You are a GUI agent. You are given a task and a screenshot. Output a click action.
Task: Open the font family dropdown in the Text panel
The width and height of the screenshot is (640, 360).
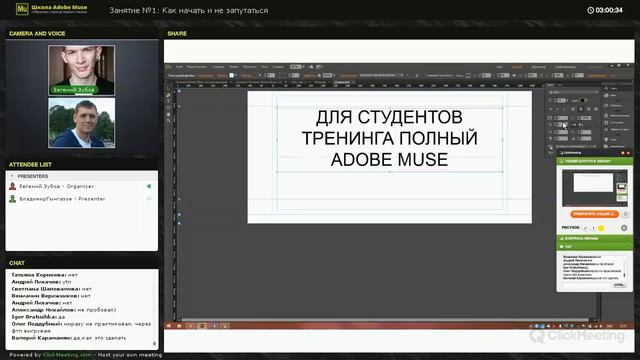(x=573, y=92)
